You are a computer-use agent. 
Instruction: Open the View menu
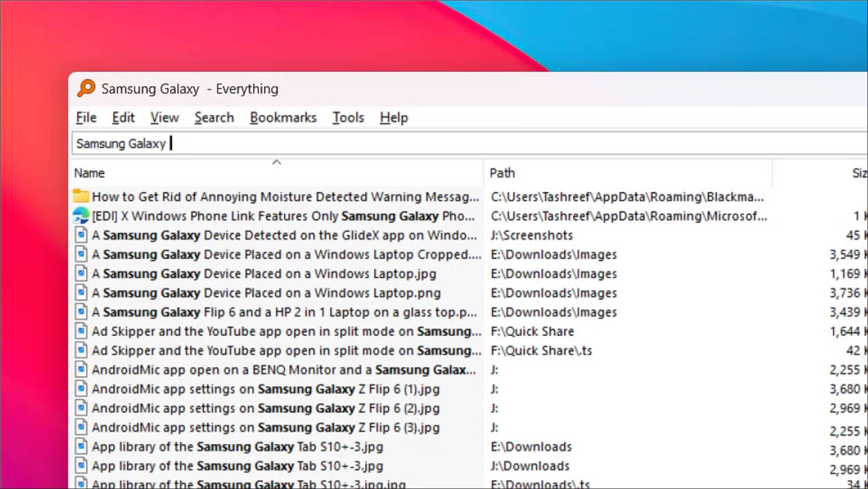(x=164, y=118)
